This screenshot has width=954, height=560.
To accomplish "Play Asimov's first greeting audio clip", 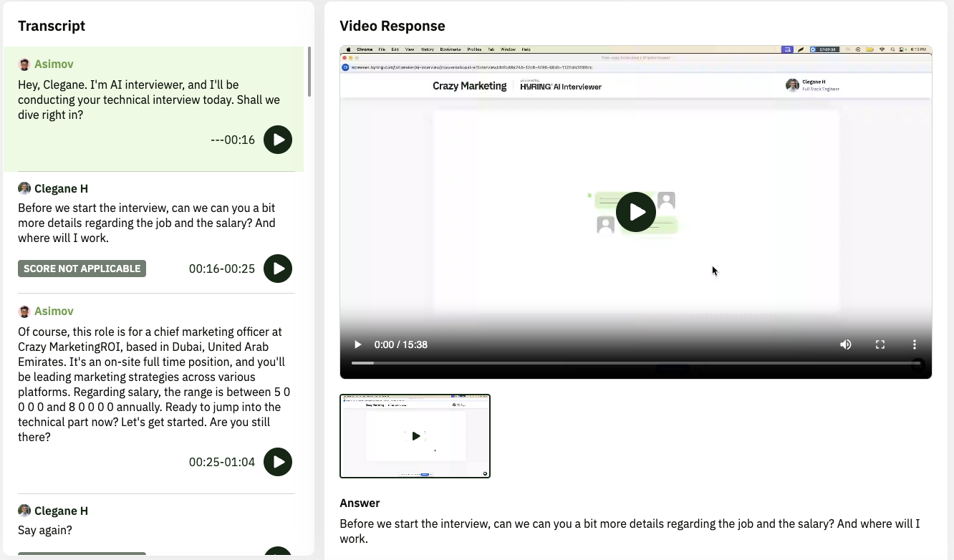I will click(278, 140).
